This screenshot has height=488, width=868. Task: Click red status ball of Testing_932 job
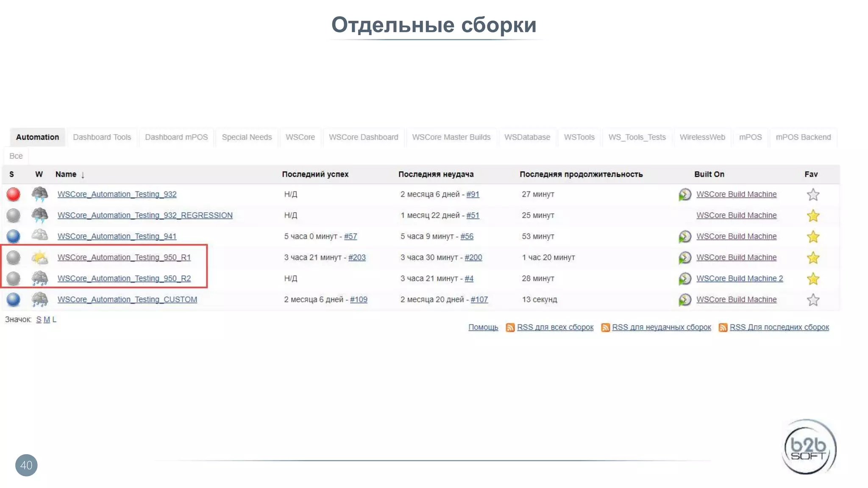point(14,194)
